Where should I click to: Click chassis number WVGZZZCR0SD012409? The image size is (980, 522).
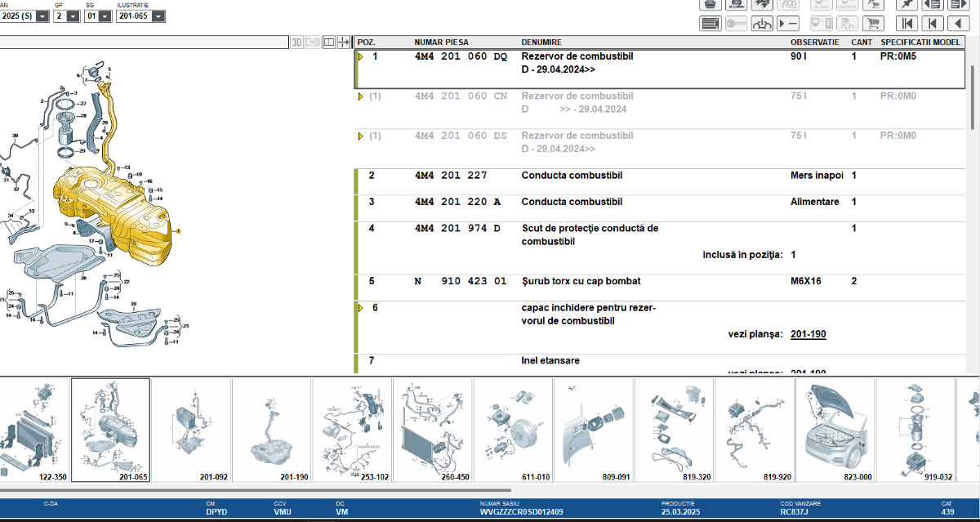(521, 512)
